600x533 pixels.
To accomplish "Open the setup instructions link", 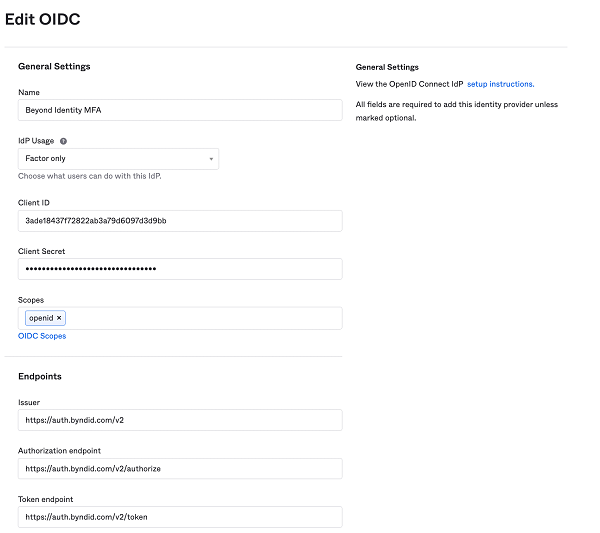I will coord(500,85).
